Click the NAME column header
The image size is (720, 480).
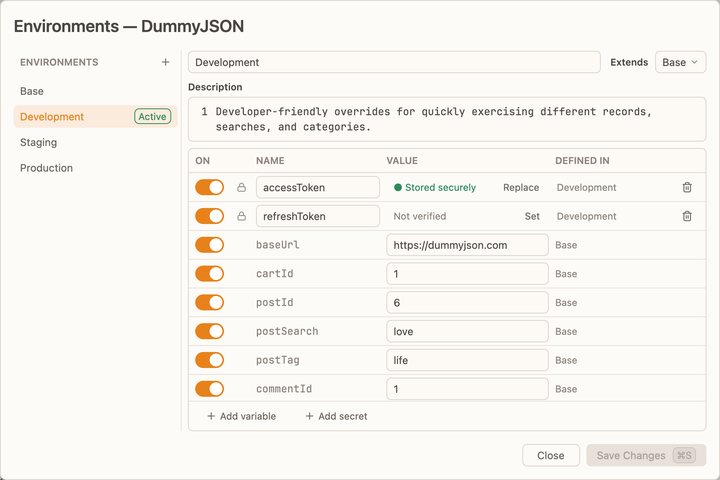point(270,161)
